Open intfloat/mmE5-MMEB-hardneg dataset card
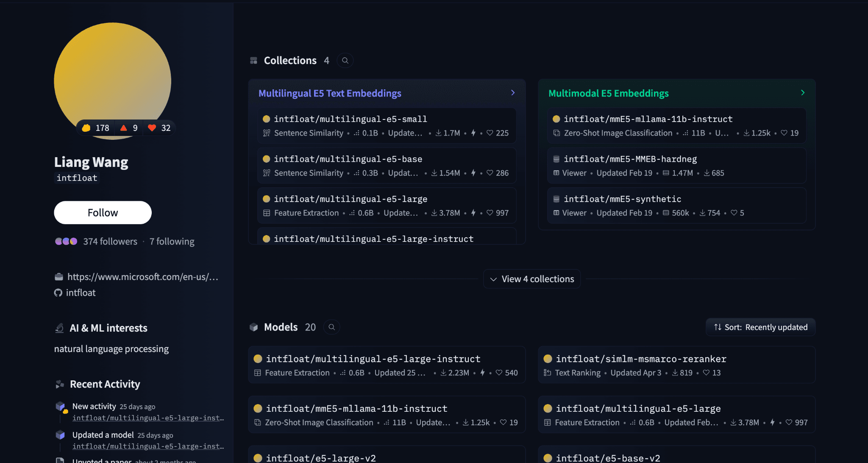 630,159
